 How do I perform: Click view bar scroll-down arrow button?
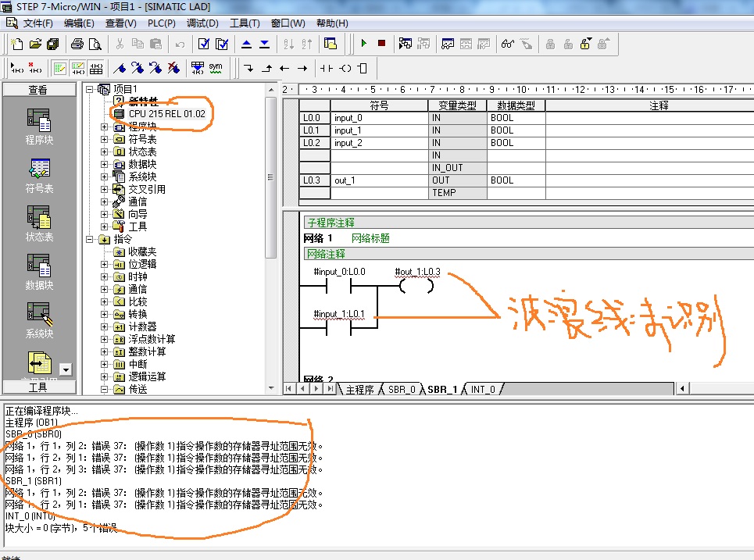(66, 369)
